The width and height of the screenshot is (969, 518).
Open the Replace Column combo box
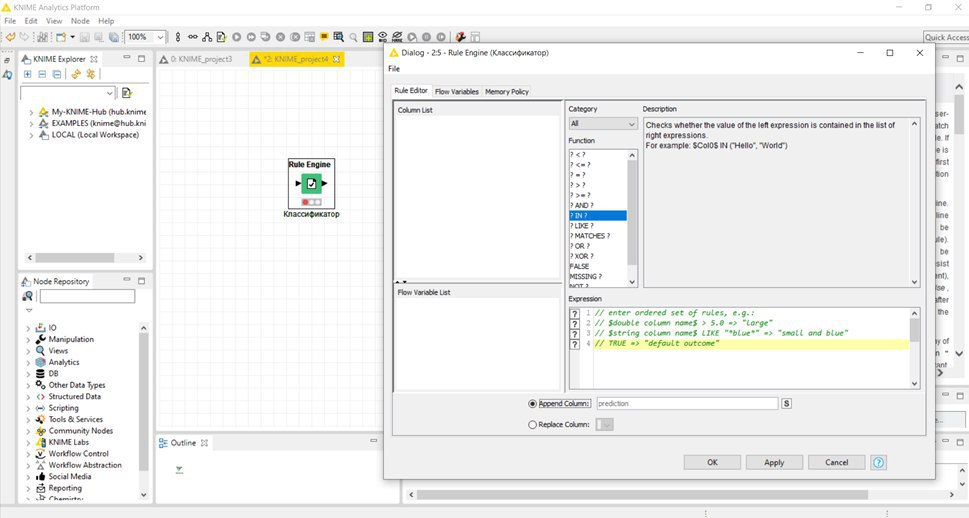604,425
